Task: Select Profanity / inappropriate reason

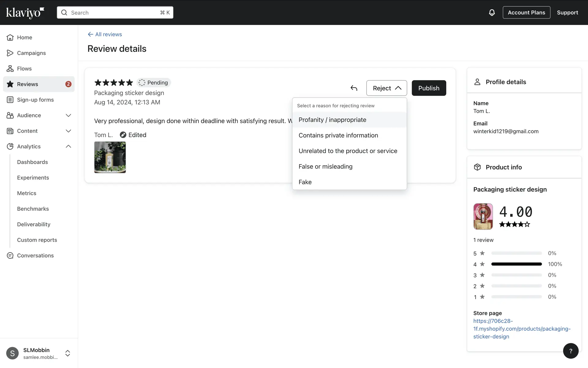Action: click(332, 120)
